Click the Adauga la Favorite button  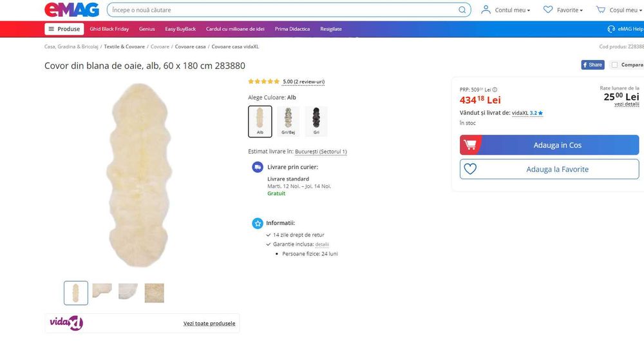pos(549,170)
